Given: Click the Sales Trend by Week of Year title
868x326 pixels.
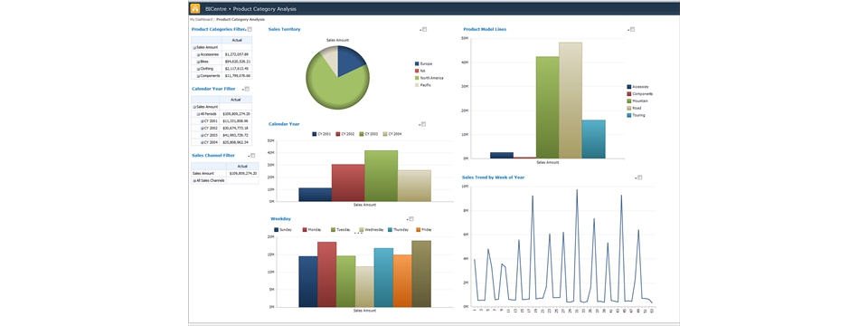Looking at the screenshot, I should pyautogui.click(x=494, y=177).
